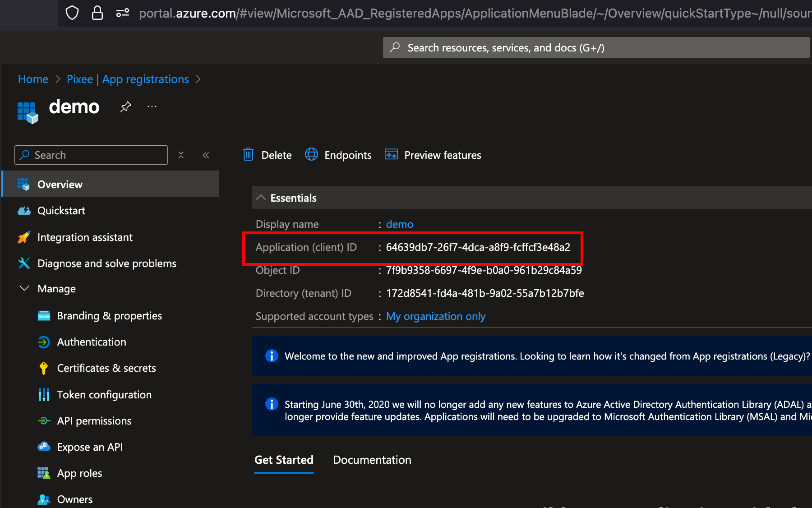This screenshot has width=812, height=508.
Task: Select the App roles sidebar icon
Action: 44,473
